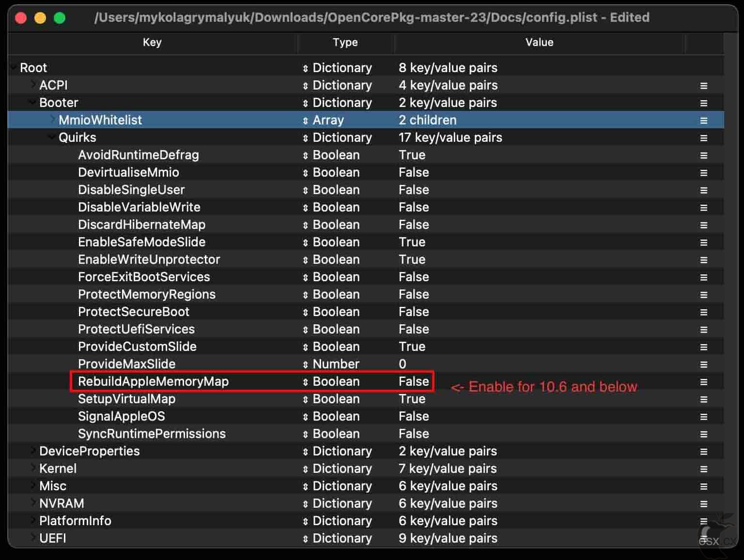744x560 pixels.
Task: Click the type stepper arrows for ProvideMaxSlide
Action: click(305, 364)
